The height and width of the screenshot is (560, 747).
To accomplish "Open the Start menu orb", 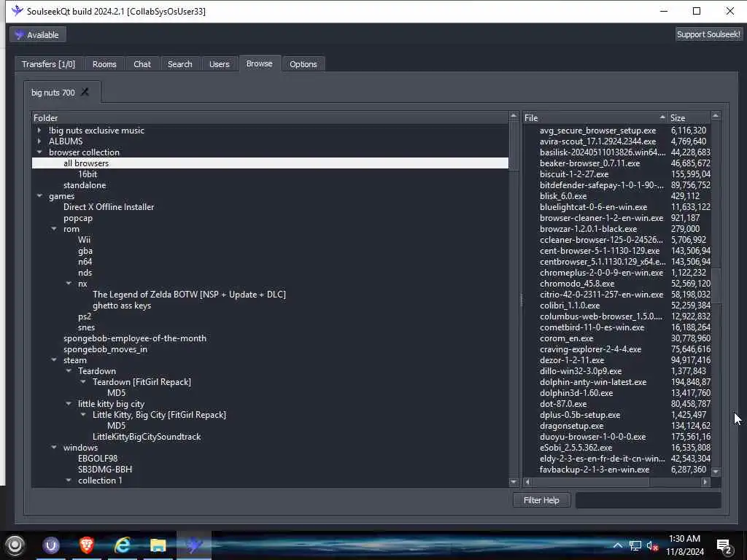I will (15, 545).
